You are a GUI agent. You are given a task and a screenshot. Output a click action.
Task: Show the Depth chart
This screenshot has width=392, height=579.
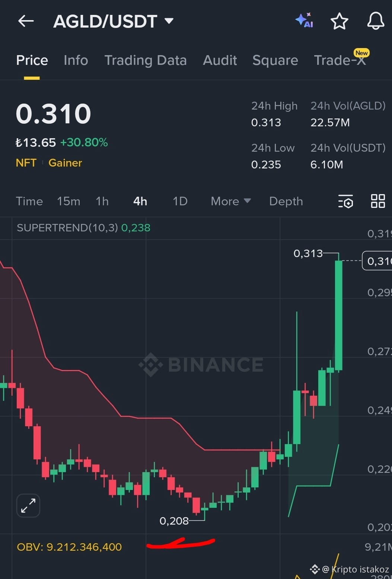click(286, 201)
